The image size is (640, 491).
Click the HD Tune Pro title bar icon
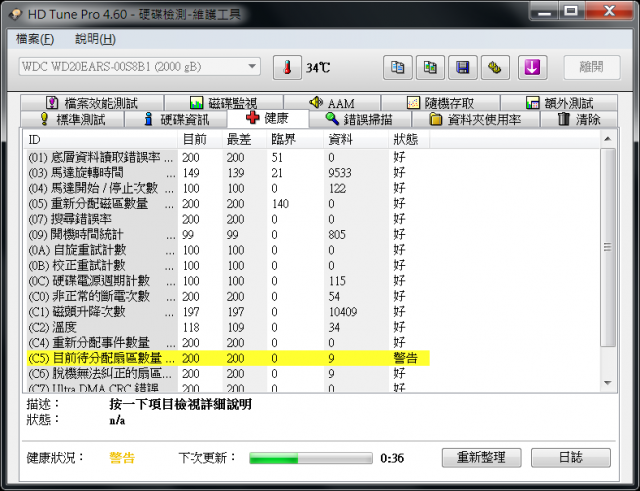pos(16,15)
